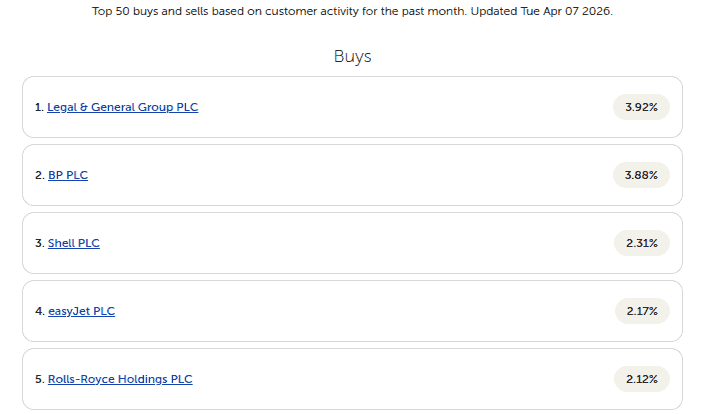Open the BP PLC stock link
The width and height of the screenshot is (704, 414).
[x=68, y=175]
